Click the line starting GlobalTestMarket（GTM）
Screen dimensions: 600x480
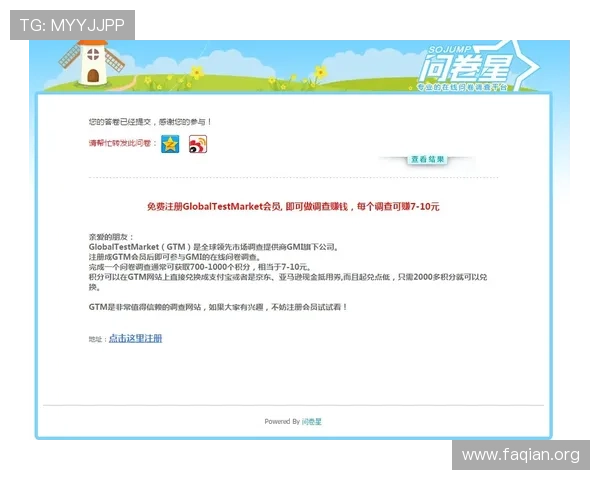coord(214,247)
